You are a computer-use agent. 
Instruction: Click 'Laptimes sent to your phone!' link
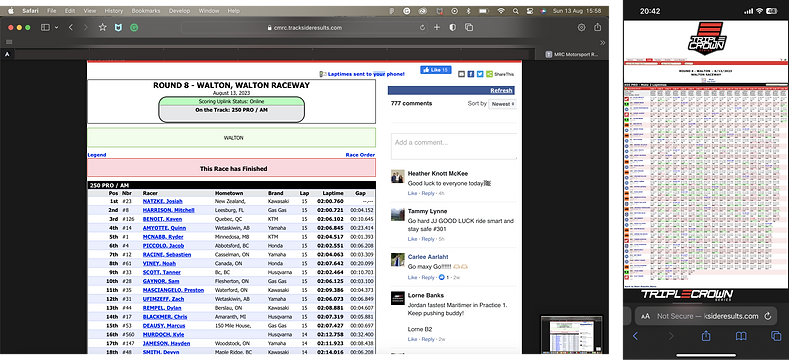click(x=366, y=74)
